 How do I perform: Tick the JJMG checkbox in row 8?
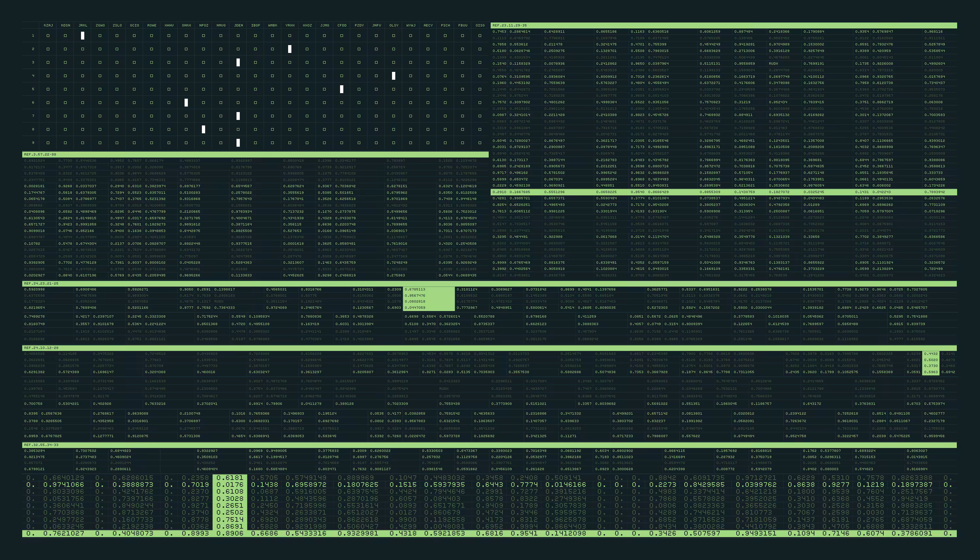[x=324, y=129]
